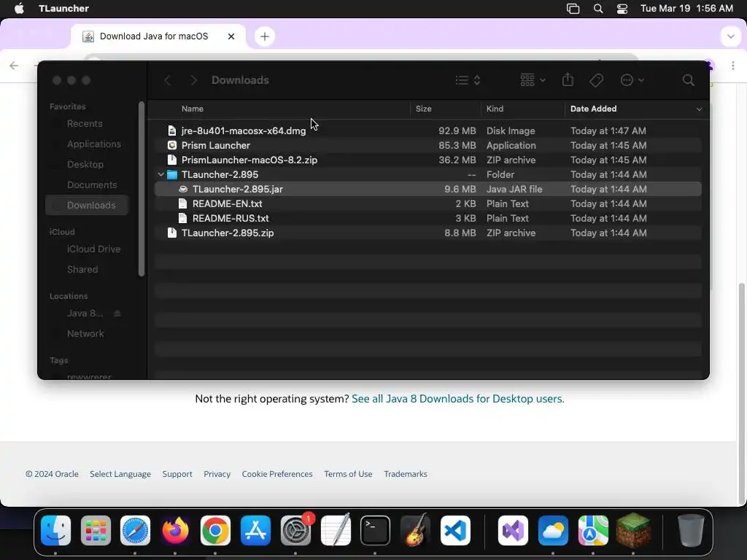Close the Download Java for macOS tab

[x=231, y=36]
